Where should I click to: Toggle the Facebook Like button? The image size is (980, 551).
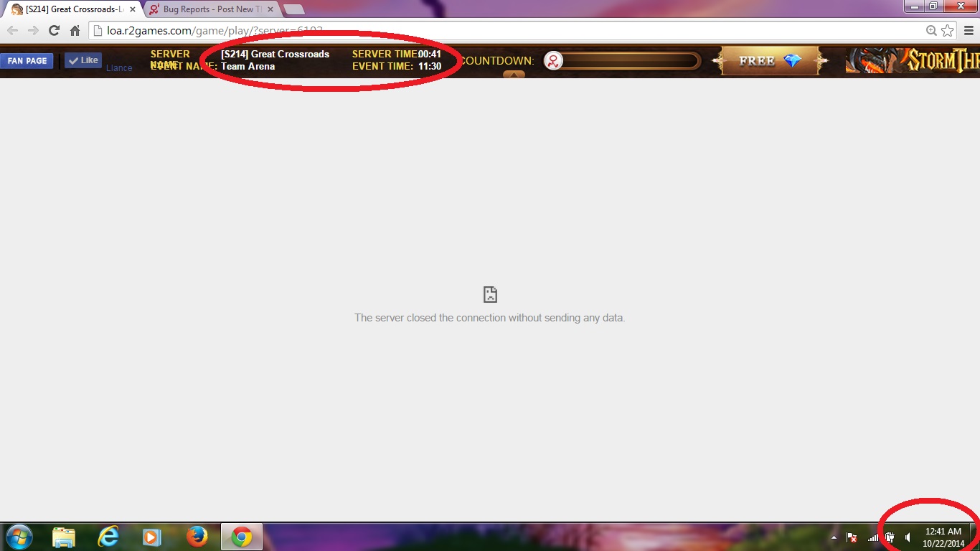[x=83, y=60]
